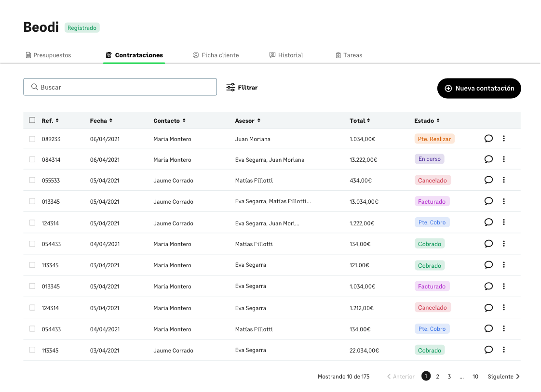
Task: Check the box for contract 089233
Action: [x=32, y=139]
